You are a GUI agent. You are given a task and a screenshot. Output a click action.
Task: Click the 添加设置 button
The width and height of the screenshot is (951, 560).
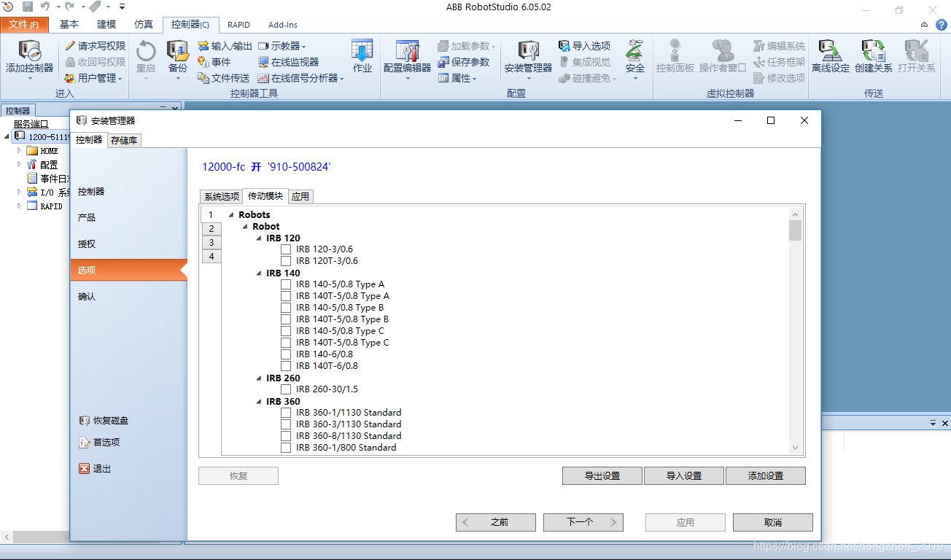(766, 476)
